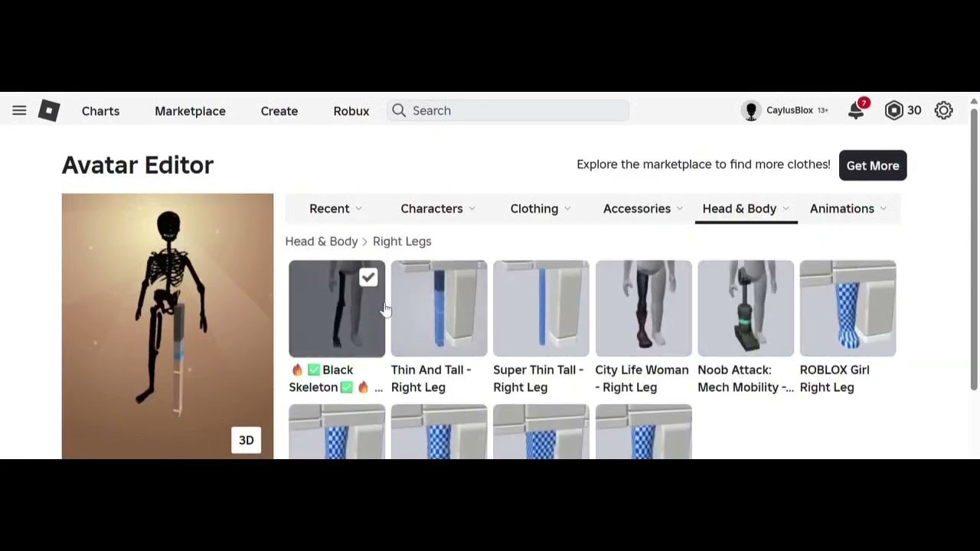Click the Thin And Tall - Right Leg name

431,378
